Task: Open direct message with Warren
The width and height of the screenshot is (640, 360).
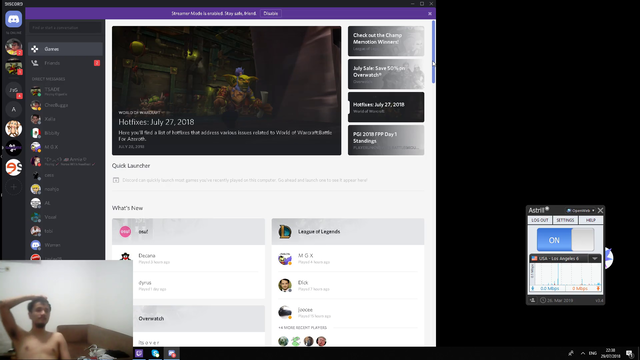Action: pyautogui.click(x=65, y=245)
